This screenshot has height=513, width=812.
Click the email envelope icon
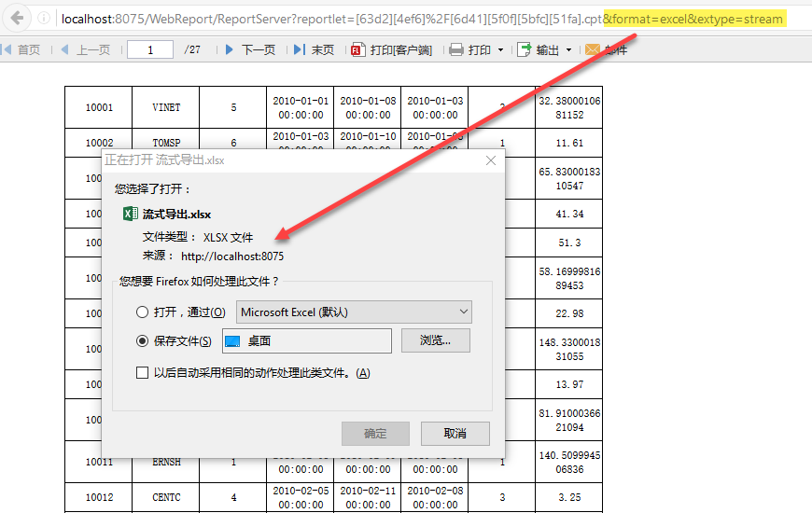[x=592, y=49]
